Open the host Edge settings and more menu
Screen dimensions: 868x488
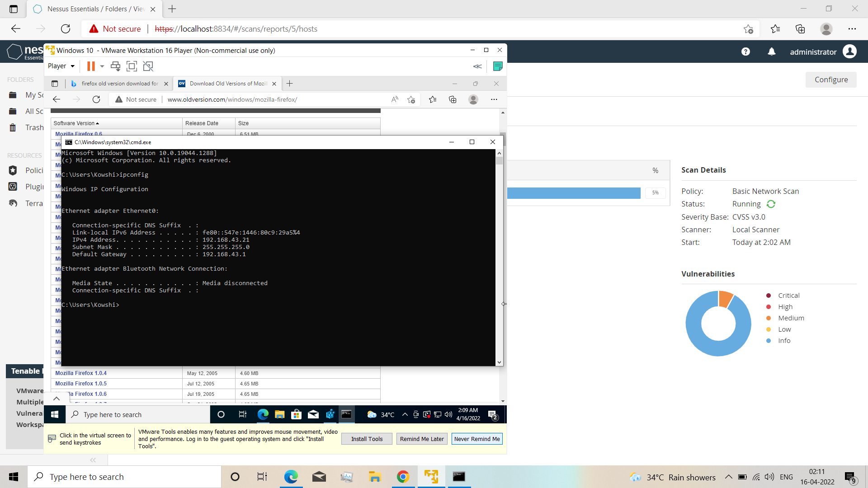[852, 29]
